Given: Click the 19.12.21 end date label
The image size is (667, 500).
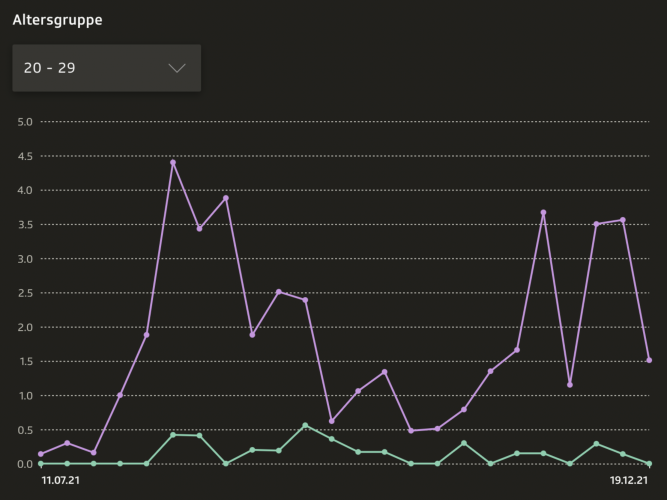Looking at the screenshot, I should tap(630, 481).
